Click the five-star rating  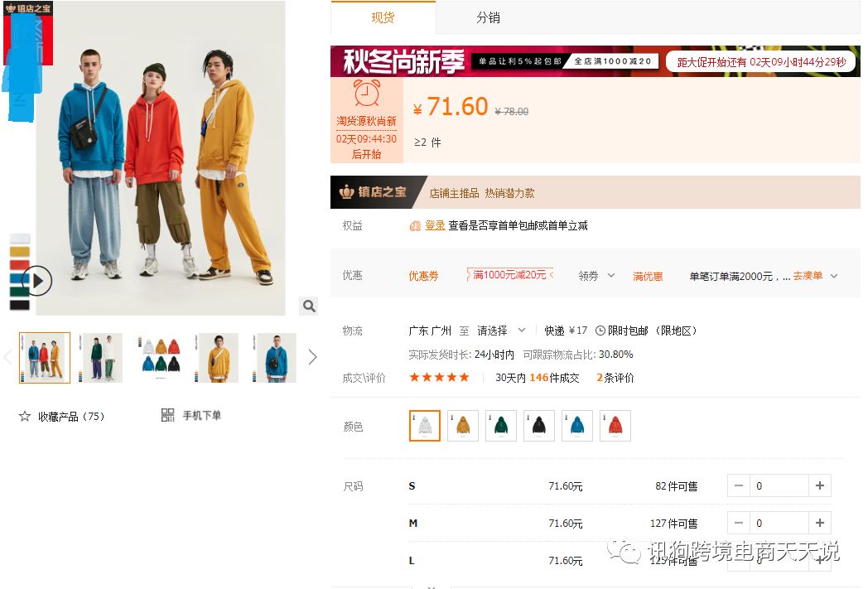pyautogui.click(x=439, y=377)
